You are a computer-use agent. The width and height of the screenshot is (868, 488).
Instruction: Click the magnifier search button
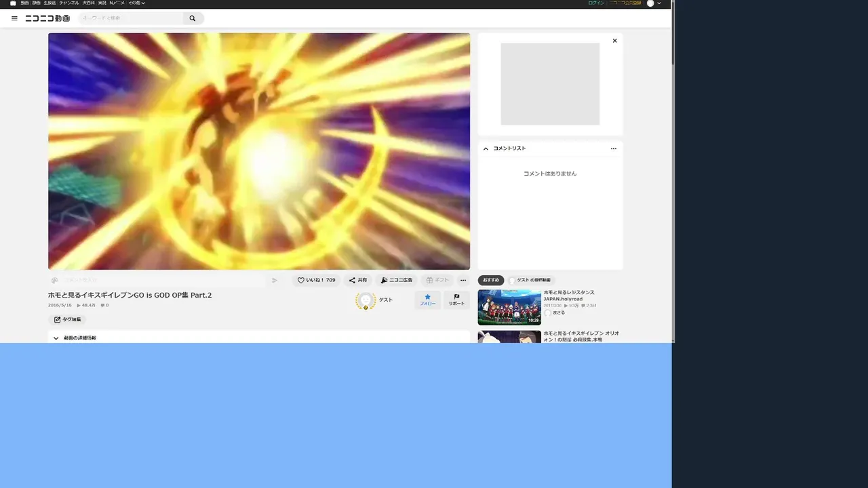point(193,18)
